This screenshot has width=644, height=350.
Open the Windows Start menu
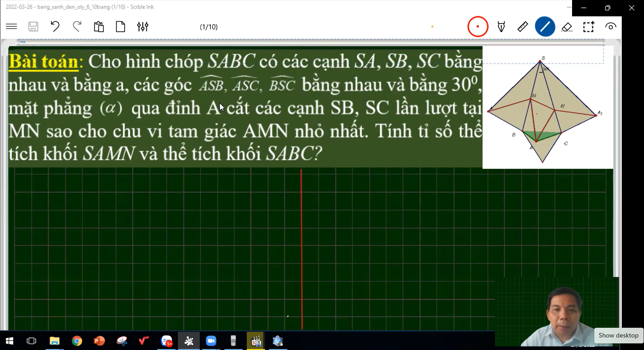tap(9, 341)
